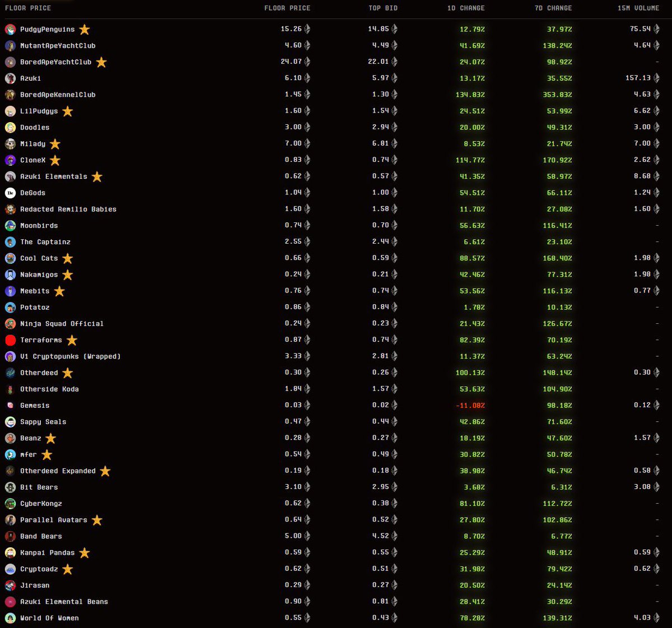Toggle the Cool Cats favorite star
672x628 pixels.
68,258
